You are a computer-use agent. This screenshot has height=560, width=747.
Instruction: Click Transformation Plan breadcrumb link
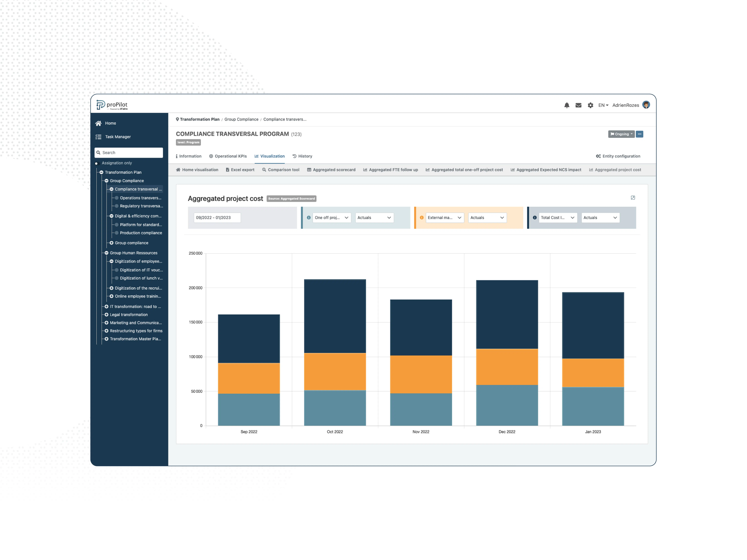tap(200, 119)
